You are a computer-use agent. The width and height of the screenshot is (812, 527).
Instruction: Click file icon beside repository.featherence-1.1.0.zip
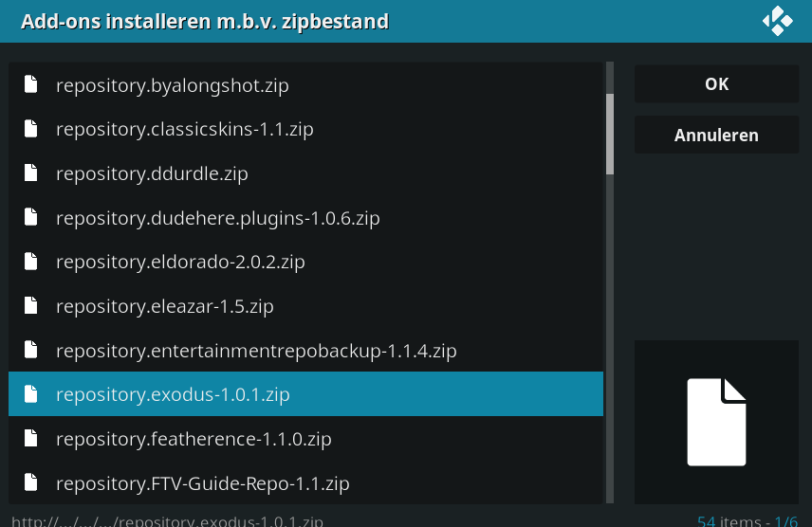coord(31,439)
